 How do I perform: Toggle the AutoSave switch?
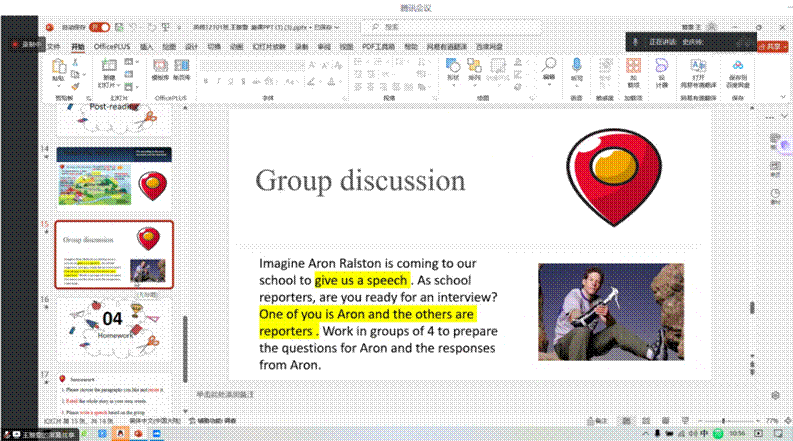coord(100,27)
